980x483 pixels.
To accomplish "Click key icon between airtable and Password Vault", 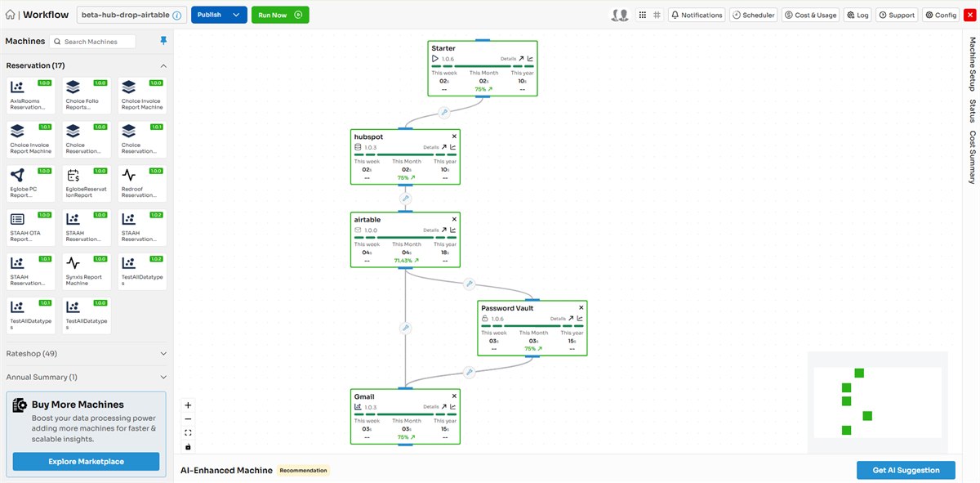I will tap(469, 284).
